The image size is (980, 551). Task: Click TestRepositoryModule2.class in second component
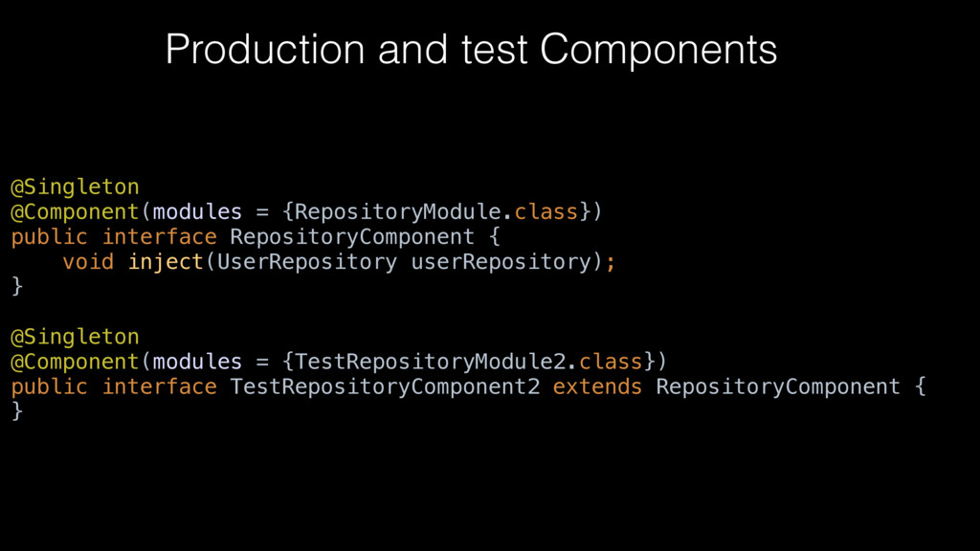pos(469,363)
